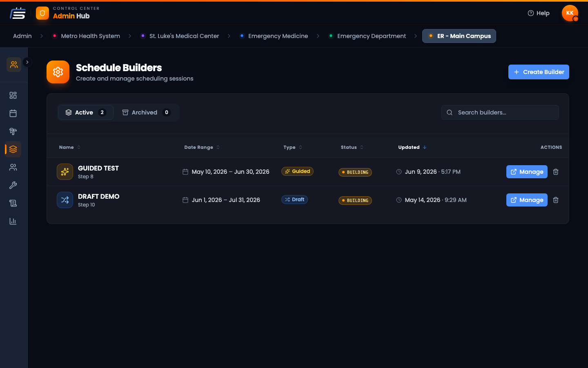This screenshot has width=588, height=368.
Task: Open the list log sidebar icon
Action: (13, 203)
